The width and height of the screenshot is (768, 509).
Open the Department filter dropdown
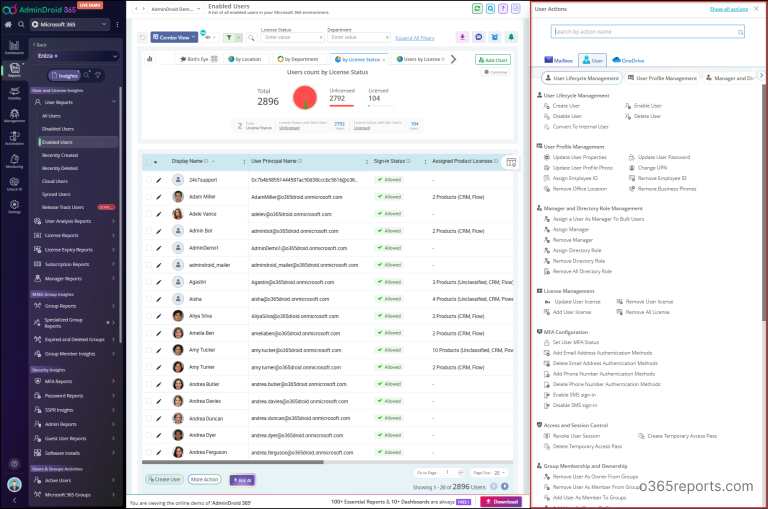pos(359,37)
